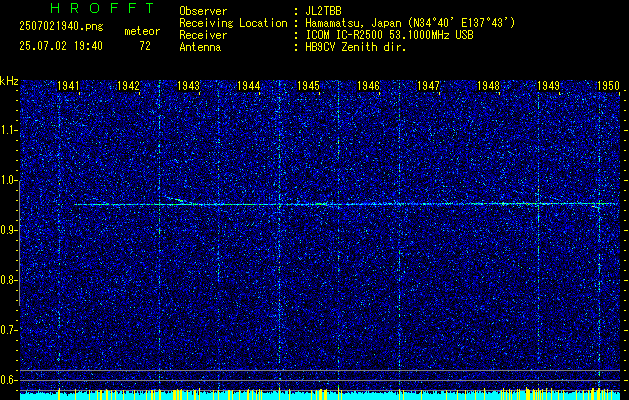
Task: Click the 1944 time marker
Action: [248, 85]
